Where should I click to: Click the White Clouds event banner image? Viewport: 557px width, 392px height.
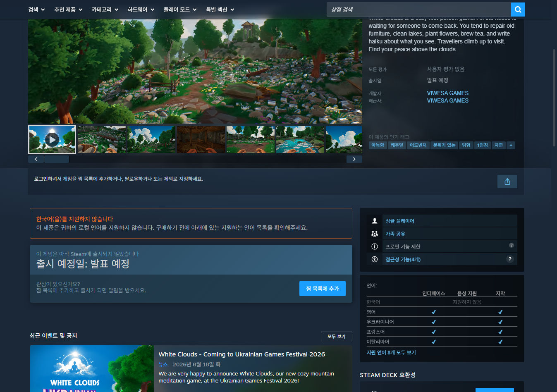(x=92, y=369)
